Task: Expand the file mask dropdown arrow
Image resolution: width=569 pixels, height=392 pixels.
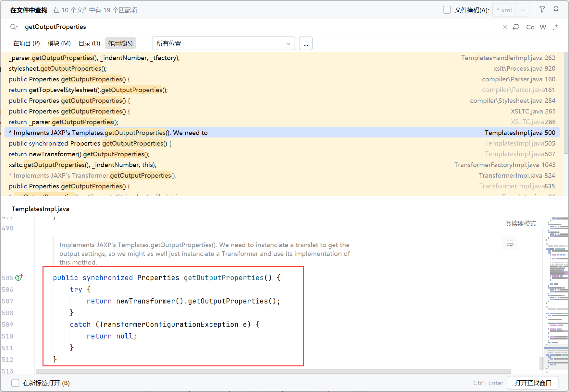Action: (x=522, y=10)
